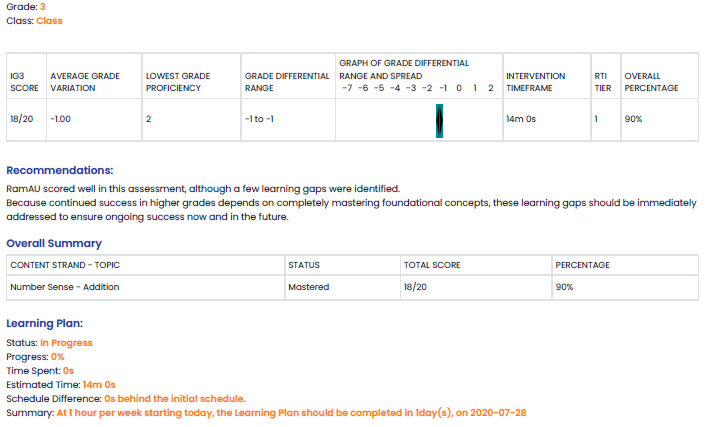Click the orange Class value
This screenshot has height=427, width=722.
[49, 20]
